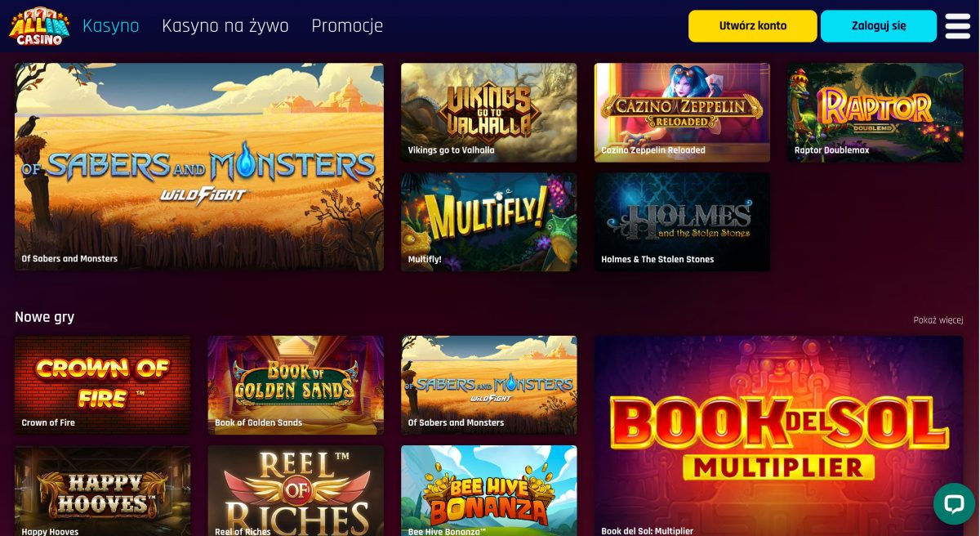
Task: Launch the Happy Hooves game tile
Action: point(103,490)
